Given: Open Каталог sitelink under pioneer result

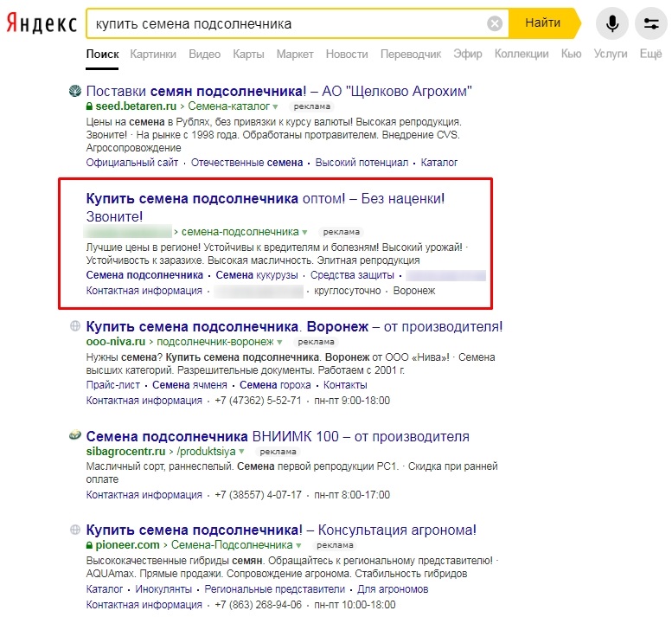Looking at the screenshot, I should (104, 588).
